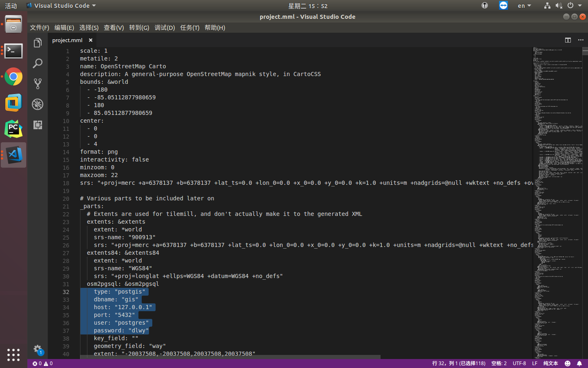
Task: Click the "center:" line
Action: (92, 121)
